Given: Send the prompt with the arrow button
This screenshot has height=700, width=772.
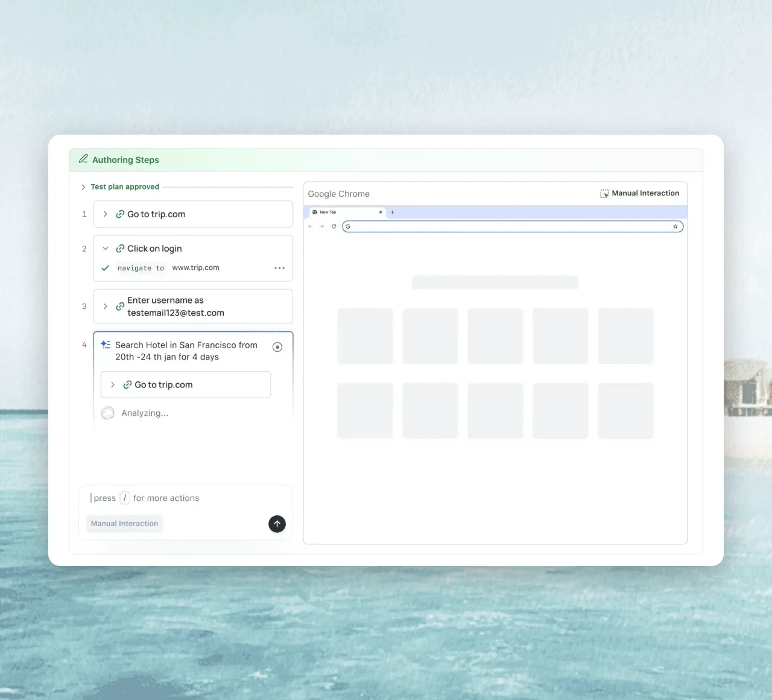Looking at the screenshot, I should [x=277, y=524].
